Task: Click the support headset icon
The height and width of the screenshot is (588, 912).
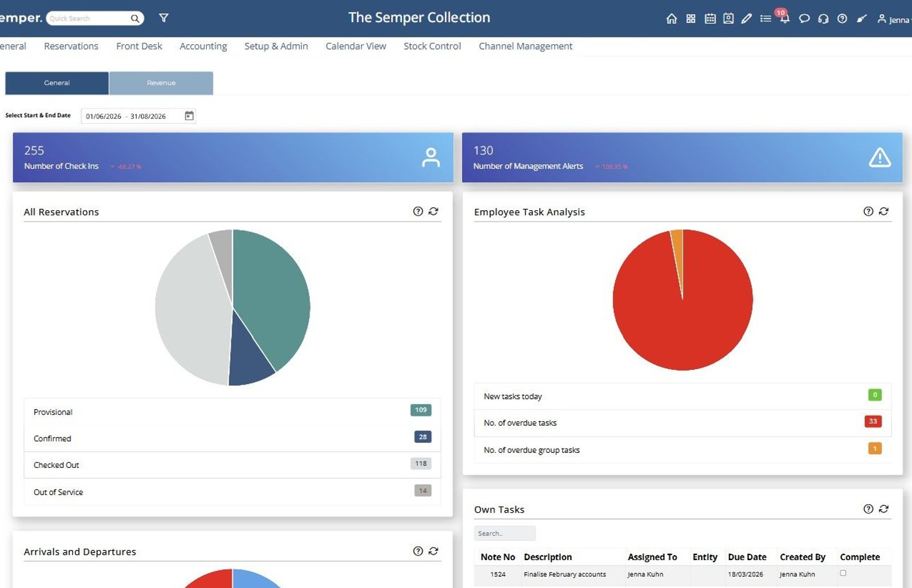Action: tap(823, 19)
